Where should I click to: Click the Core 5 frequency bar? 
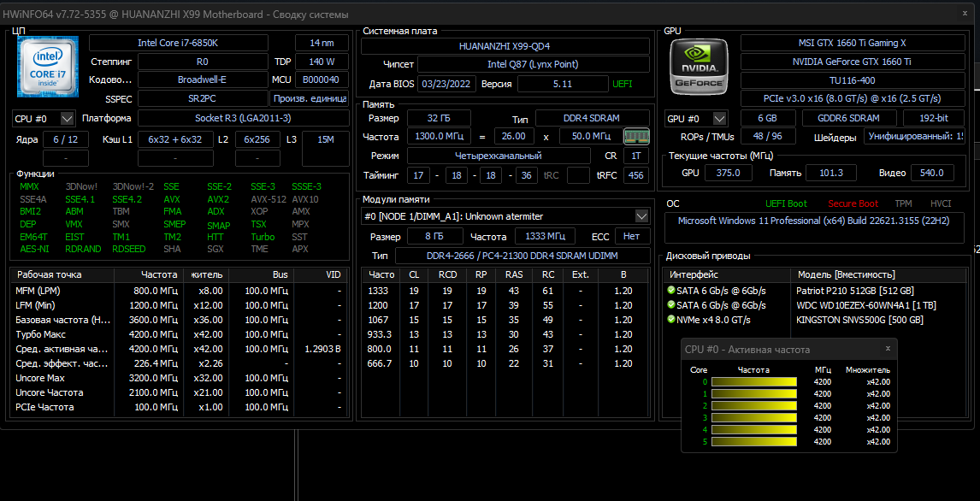pos(754,442)
